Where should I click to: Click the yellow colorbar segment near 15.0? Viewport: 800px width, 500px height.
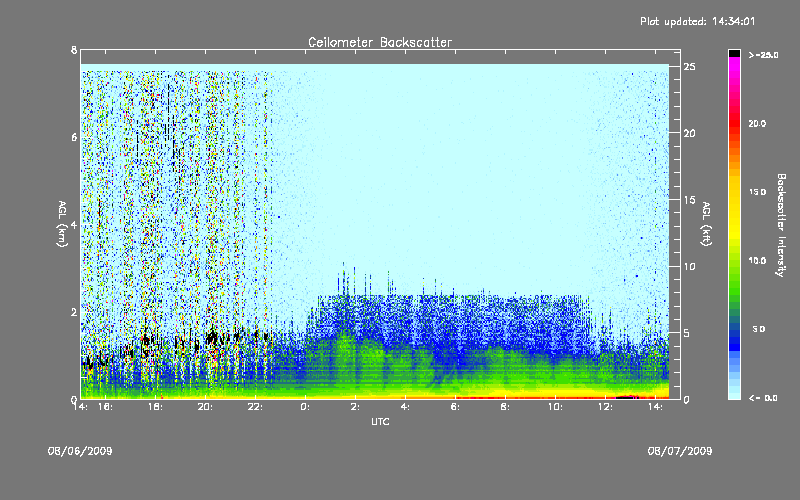click(734, 193)
